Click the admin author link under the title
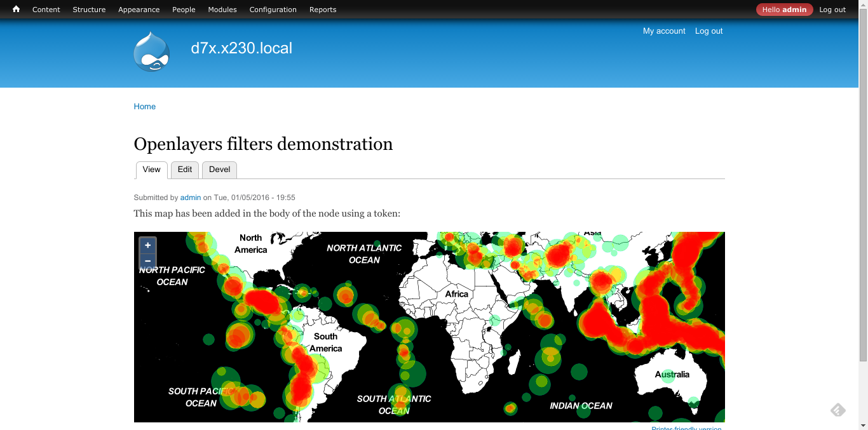The image size is (868, 430). (190, 198)
